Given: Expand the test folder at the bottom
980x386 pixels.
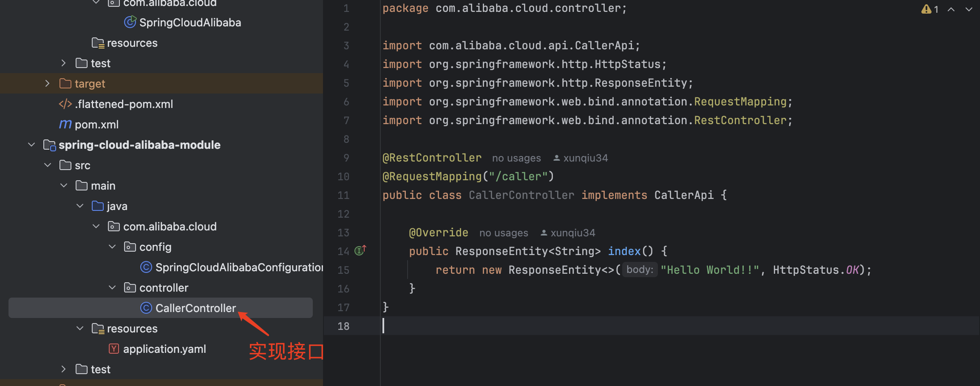Looking at the screenshot, I should (63, 369).
